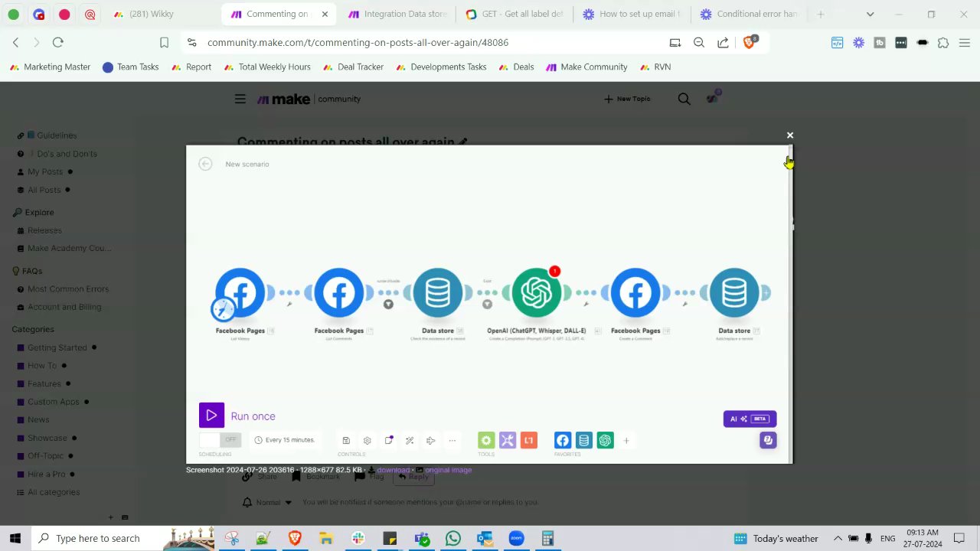Viewport: 980px width, 551px height.
Task: Open the browser Extensions puzzle icon
Action: click(943, 42)
